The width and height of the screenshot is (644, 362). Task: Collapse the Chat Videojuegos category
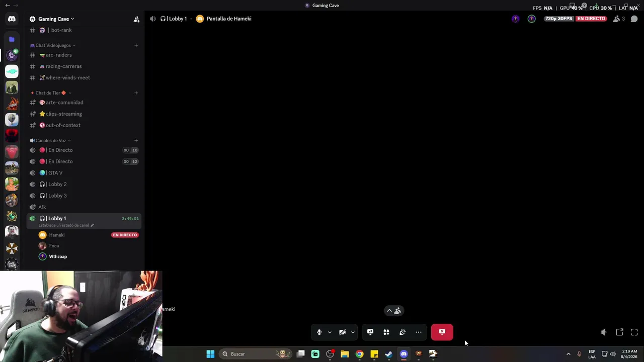pyautogui.click(x=53, y=45)
